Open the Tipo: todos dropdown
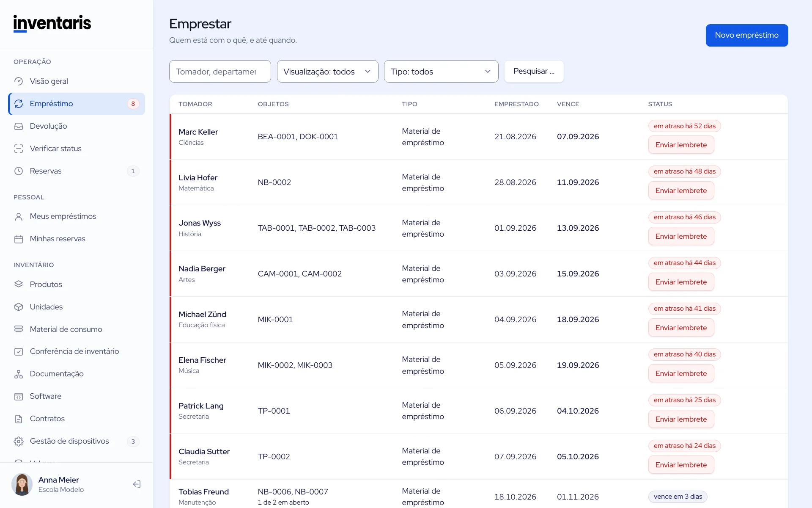Viewport: 812px width, 508px height. (441, 72)
